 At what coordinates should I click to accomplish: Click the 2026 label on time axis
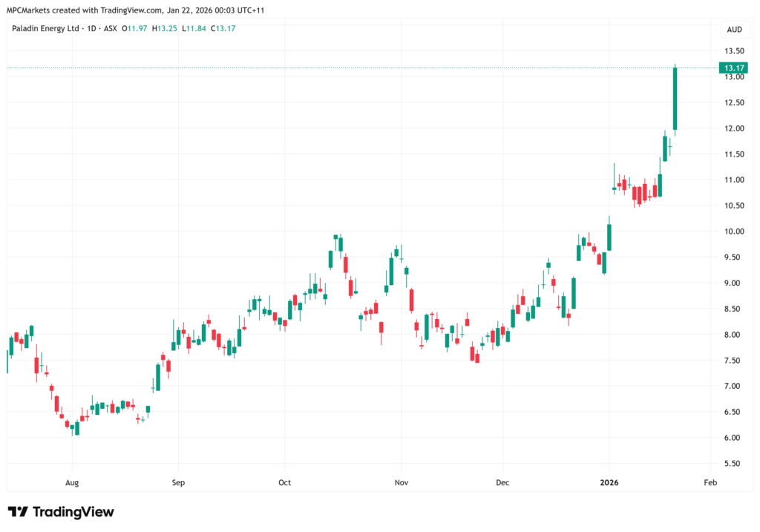(x=609, y=482)
